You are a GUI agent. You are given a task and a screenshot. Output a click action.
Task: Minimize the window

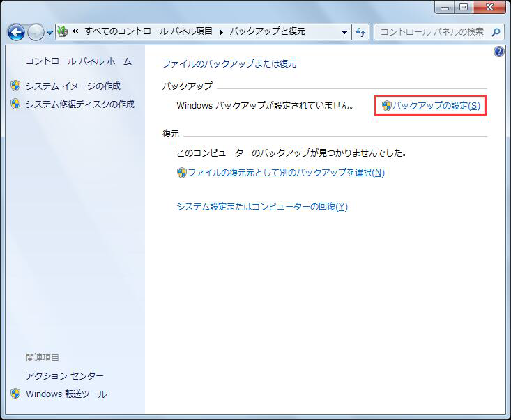[445, 7]
